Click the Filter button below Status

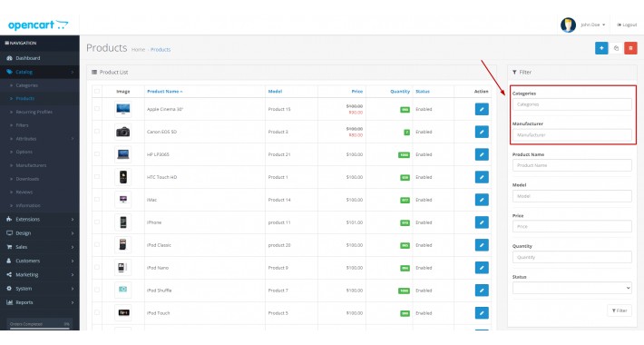tap(620, 310)
